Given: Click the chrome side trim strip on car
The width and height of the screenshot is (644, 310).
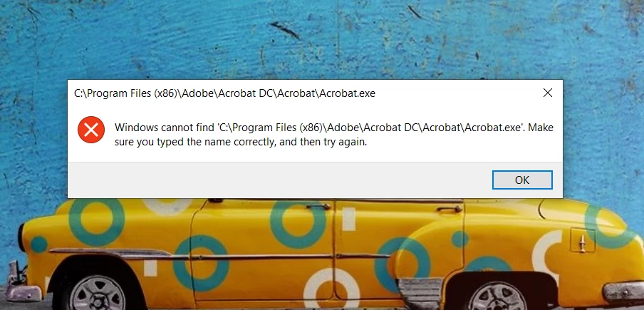Looking at the screenshot, I should coord(219,254).
